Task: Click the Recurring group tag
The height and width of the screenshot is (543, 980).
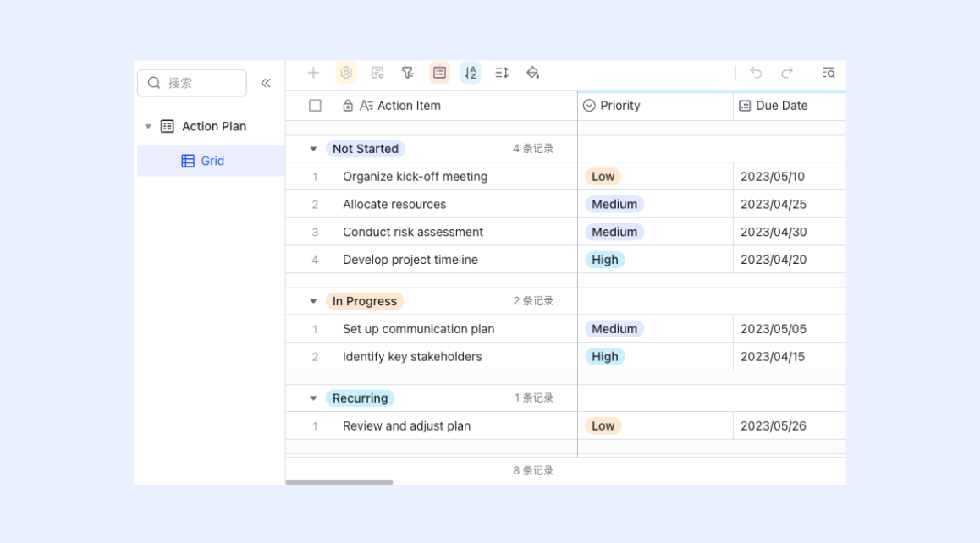Action: tap(360, 398)
